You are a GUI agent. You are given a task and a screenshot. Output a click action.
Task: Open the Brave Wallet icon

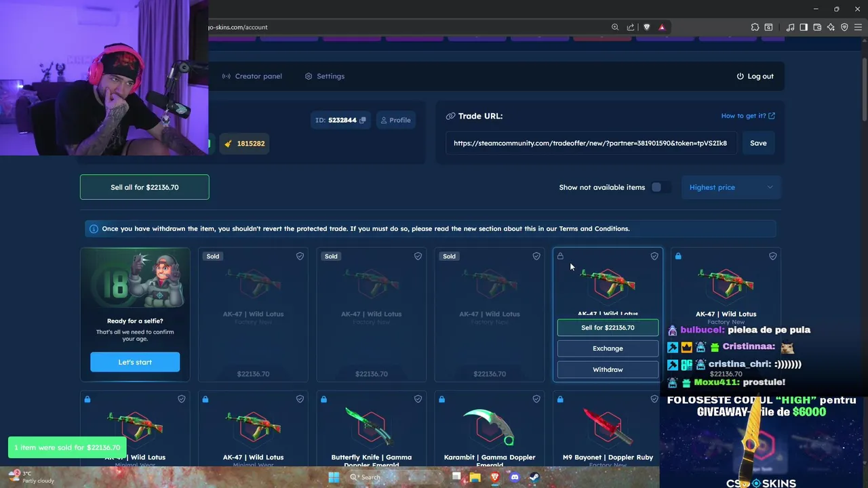click(817, 27)
